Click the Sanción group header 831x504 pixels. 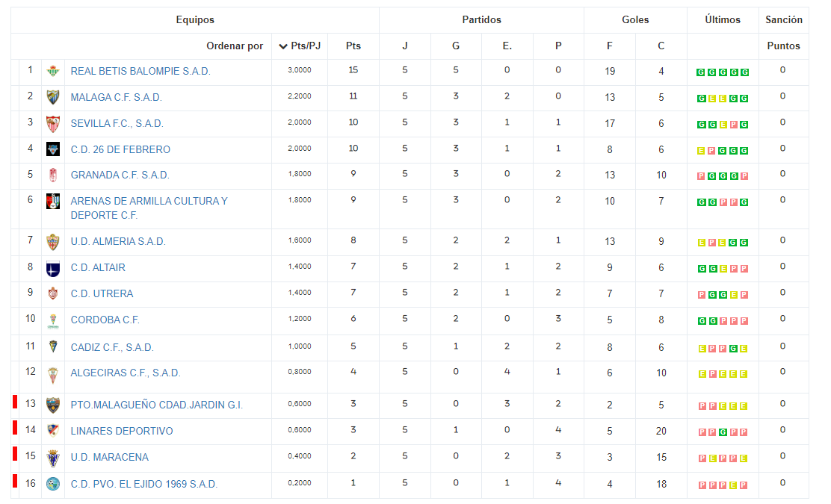pyautogui.click(x=783, y=19)
